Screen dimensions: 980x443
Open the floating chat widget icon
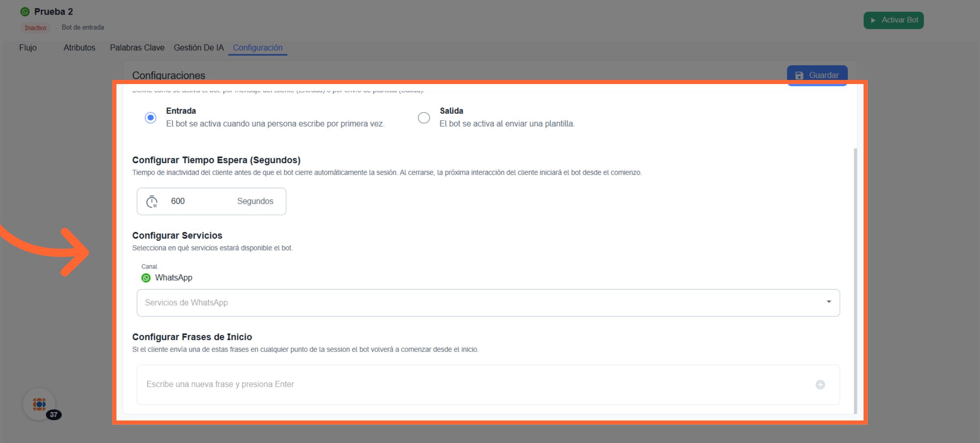[x=39, y=404]
